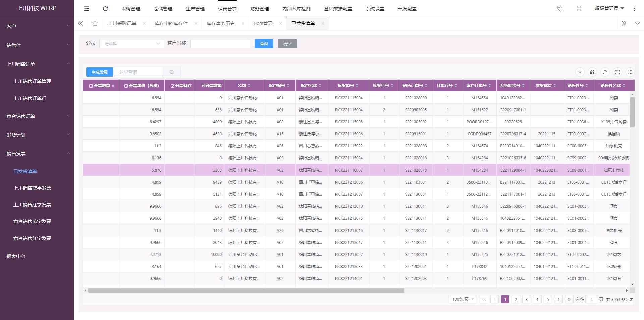Expand the 发货计划 sidebar menu
This screenshot has width=644, height=320.
pos(37,135)
